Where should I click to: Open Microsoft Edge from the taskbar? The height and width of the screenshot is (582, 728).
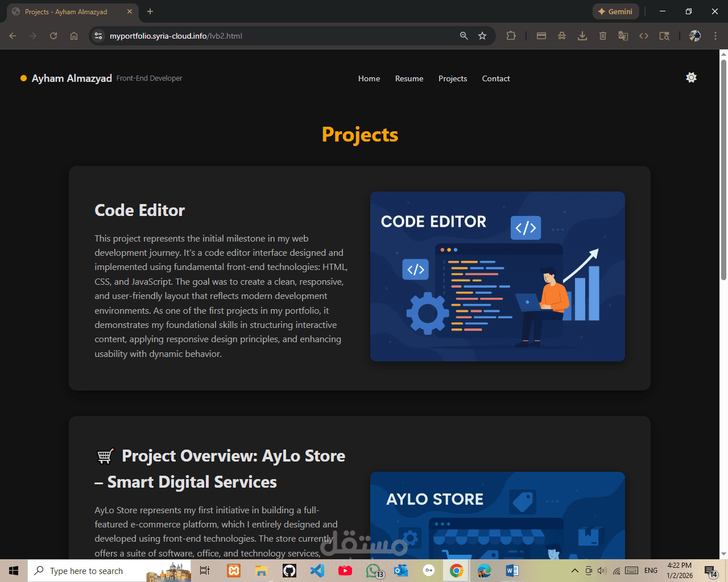coord(484,571)
